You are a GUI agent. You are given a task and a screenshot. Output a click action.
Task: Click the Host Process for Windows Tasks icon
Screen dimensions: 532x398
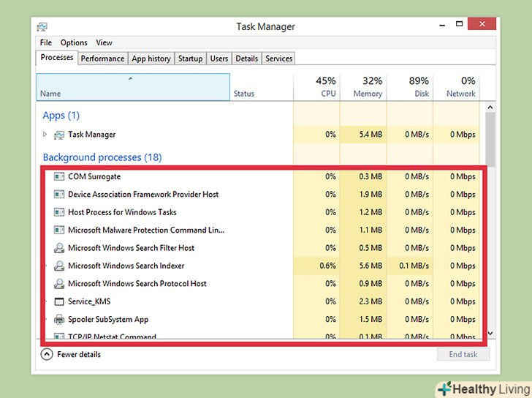coord(59,212)
